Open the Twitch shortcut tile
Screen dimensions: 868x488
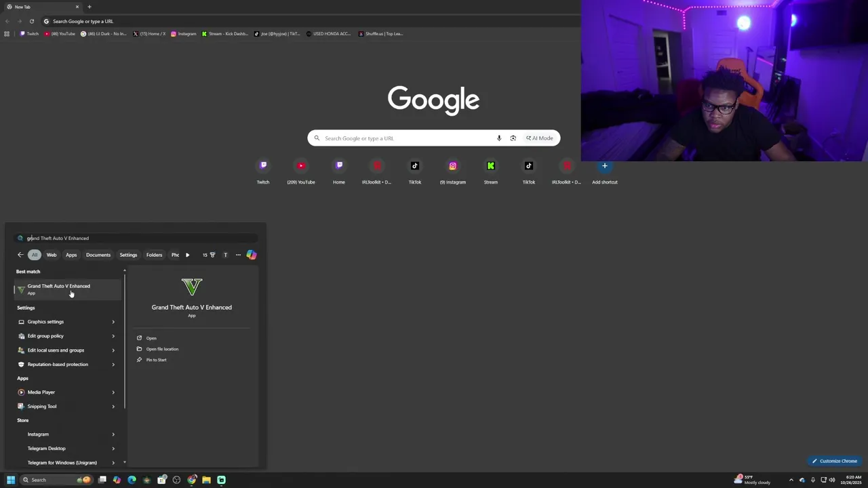coord(263,172)
